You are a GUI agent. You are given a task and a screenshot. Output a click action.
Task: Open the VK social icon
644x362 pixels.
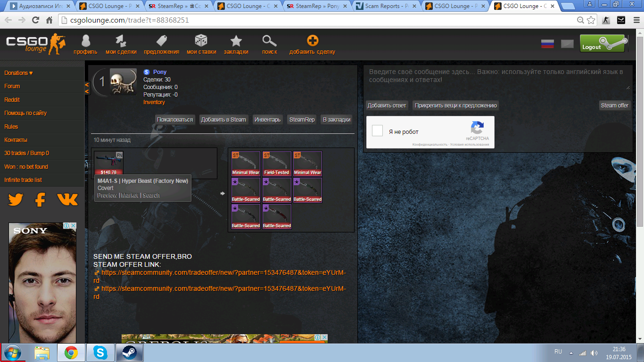[x=67, y=200]
